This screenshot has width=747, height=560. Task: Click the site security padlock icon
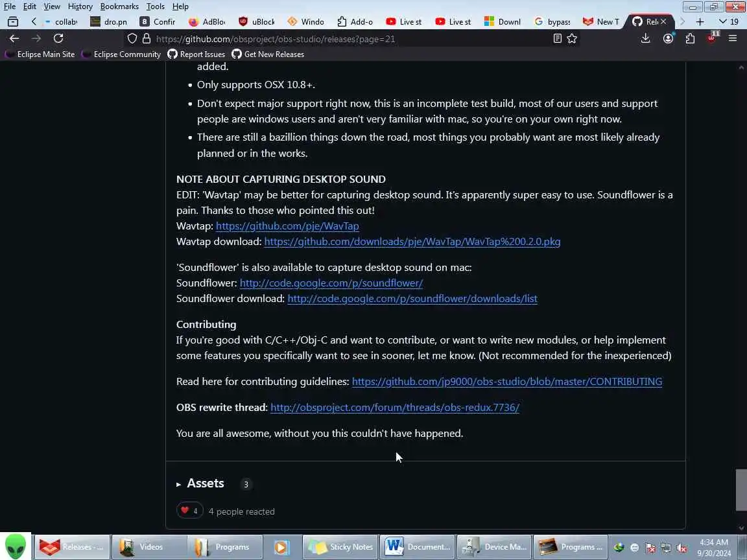point(147,39)
